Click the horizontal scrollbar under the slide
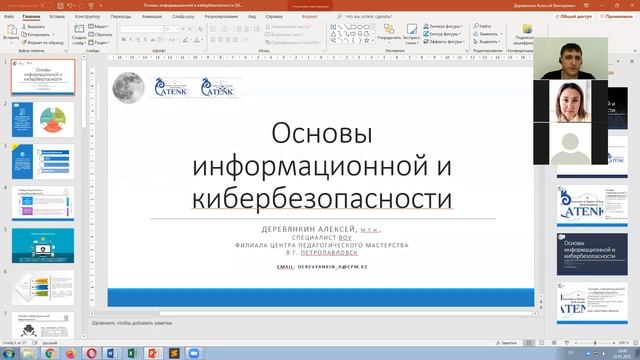Screen dimensions: 640x360 click(x=313, y=313)
